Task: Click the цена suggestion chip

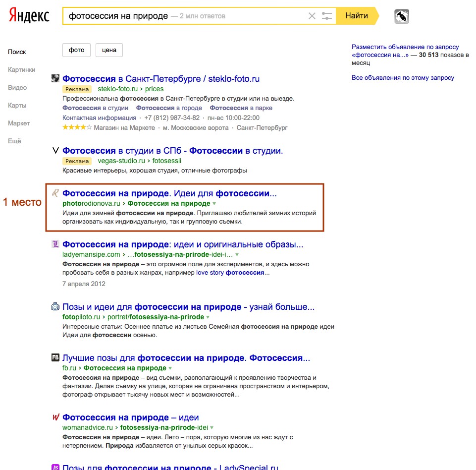Action: [109, 50]
